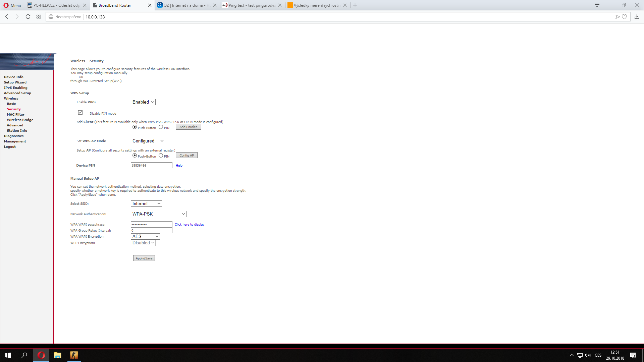Open MAC Filter in Wireless sidebar menu
This screenshot has width=644, height=362.
point(15,115)
